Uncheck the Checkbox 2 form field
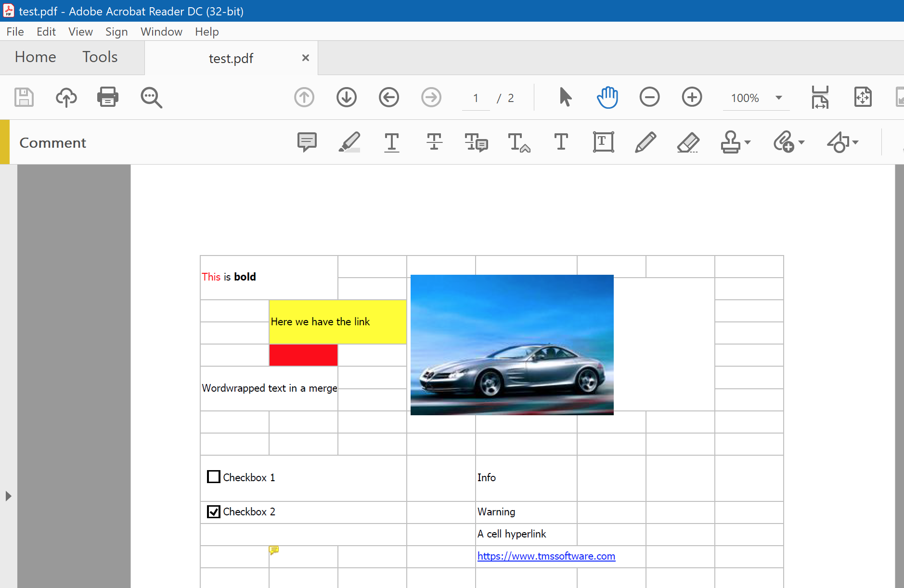Viewport: 904px width, 588px height. [213, 511]
